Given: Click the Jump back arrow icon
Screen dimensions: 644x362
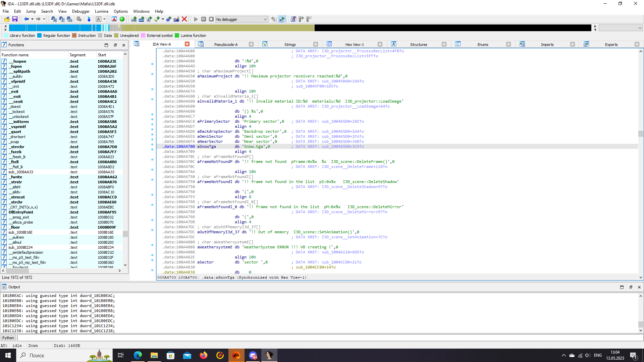Looking at the screenshot, I should tap(26, 19).
